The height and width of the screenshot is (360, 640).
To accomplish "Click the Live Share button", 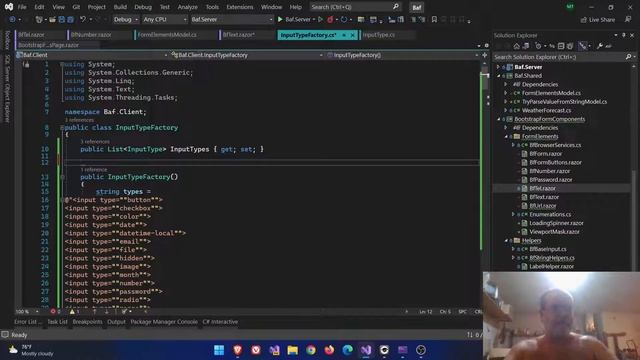I will [598, 20].
